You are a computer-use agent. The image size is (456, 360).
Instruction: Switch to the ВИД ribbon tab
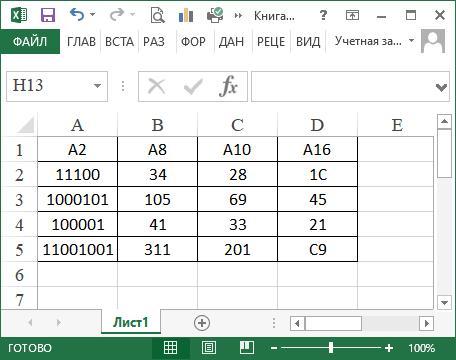pos(308,42)
